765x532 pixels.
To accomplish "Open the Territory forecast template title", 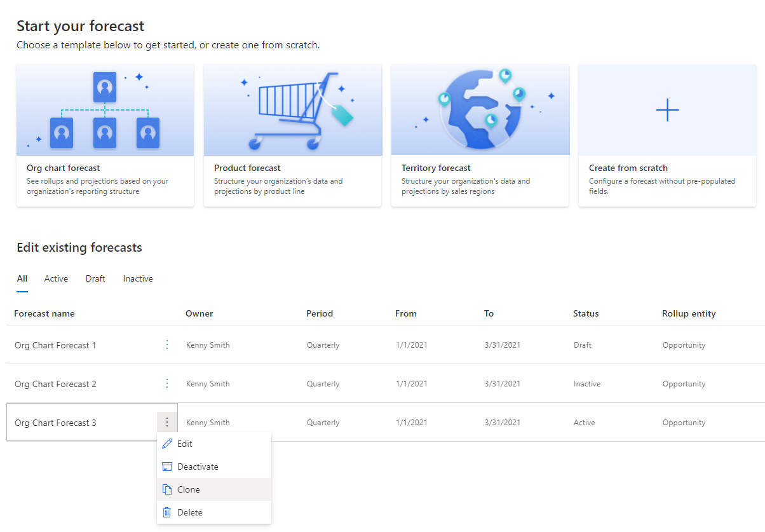I will coord(436,168).
